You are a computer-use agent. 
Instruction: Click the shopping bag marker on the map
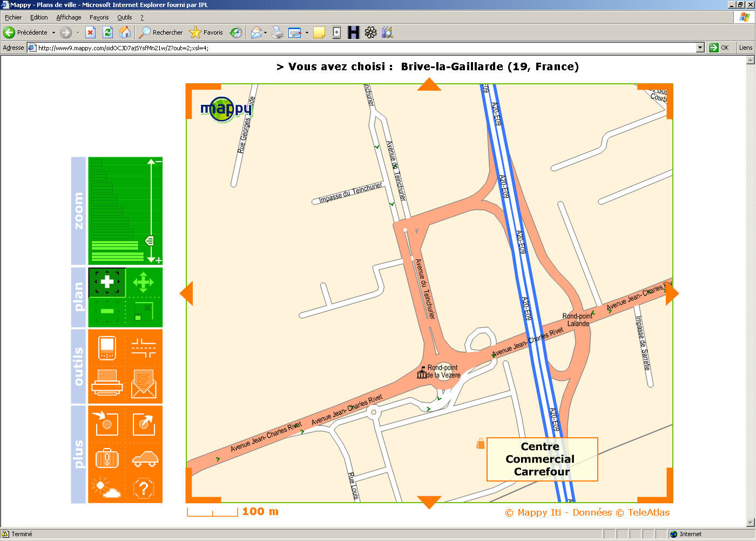click(x=481, y=443)
